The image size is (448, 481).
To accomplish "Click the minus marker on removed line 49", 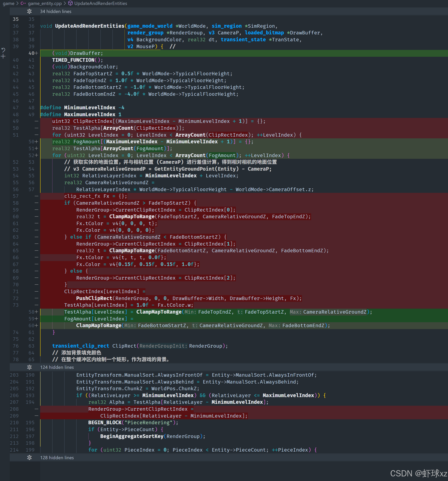I will 36,121.
